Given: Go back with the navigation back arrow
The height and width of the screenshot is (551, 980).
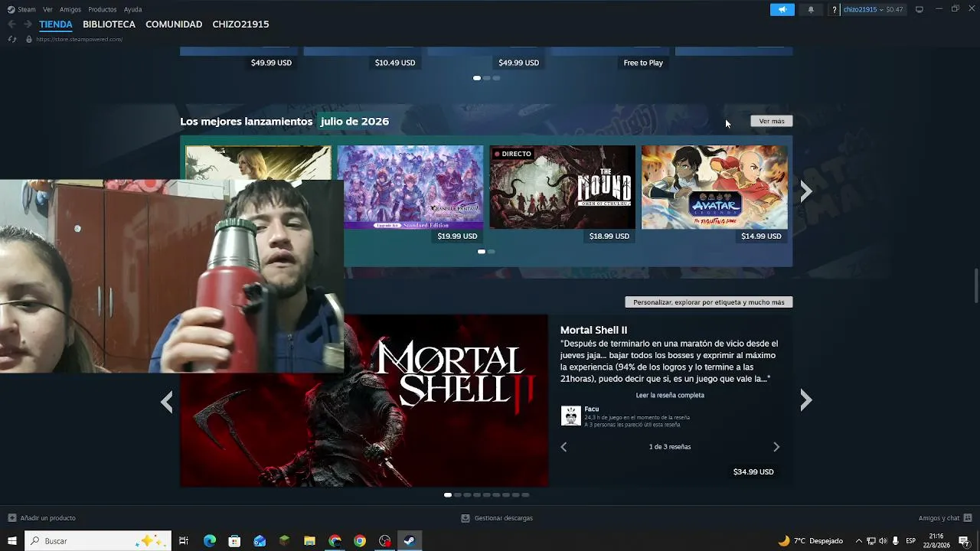Looking at the screenshot, I should (11, 24).
